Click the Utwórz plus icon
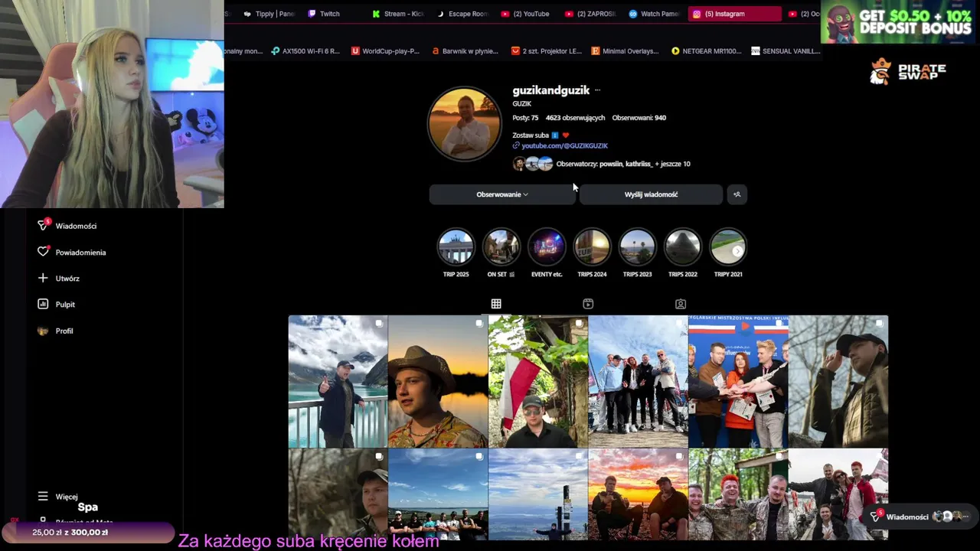 pyautogui.click(x=43, y=278)
